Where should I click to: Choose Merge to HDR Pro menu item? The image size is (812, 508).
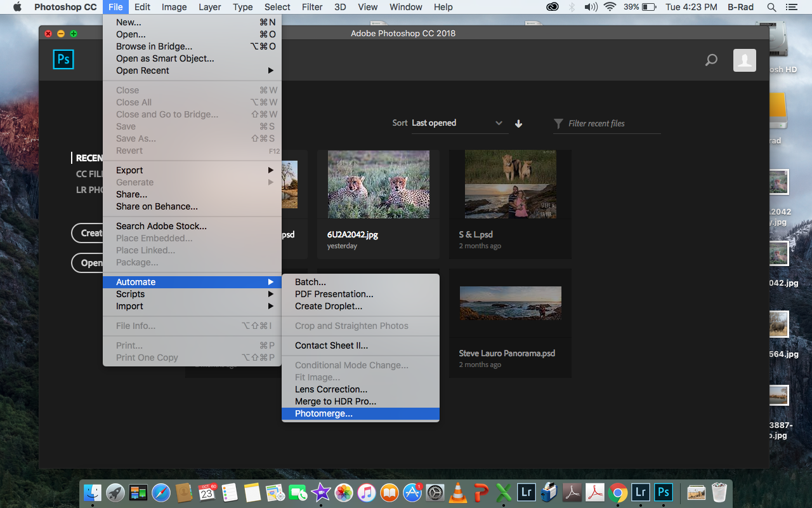click(360, 401)
